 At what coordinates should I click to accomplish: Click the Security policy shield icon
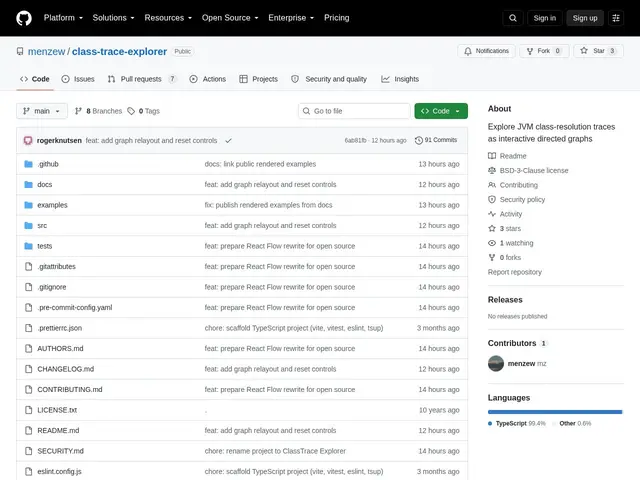[492, 199]
